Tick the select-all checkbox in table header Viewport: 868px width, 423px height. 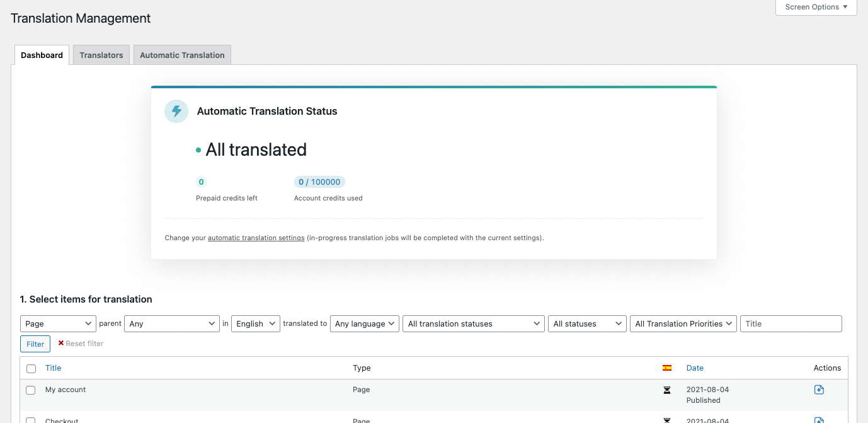[31, 369]
